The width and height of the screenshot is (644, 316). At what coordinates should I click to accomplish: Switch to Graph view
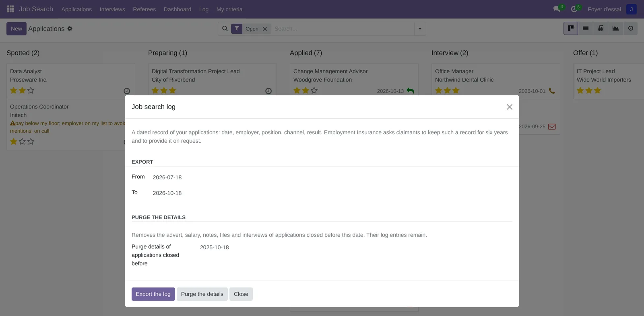[x=615, y=28]
